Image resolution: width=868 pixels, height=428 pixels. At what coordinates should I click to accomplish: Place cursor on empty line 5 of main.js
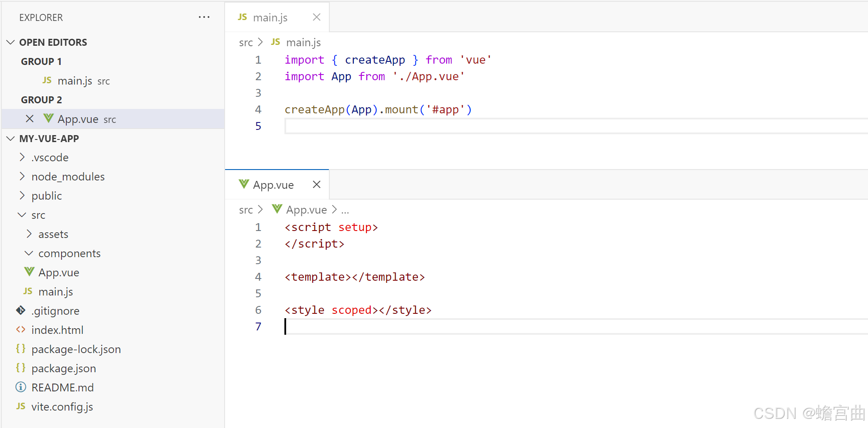[576, 126]
